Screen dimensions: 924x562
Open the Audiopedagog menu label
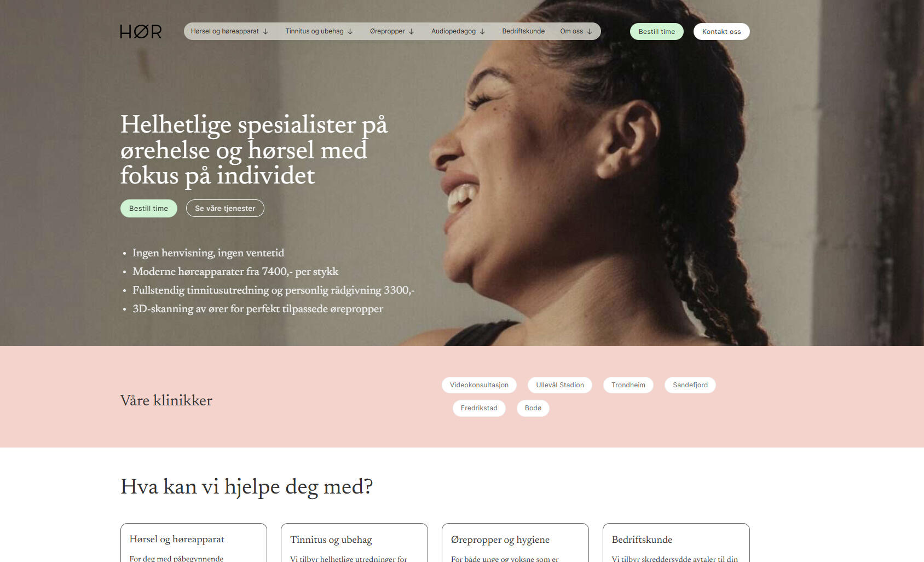tap(453, 31)
